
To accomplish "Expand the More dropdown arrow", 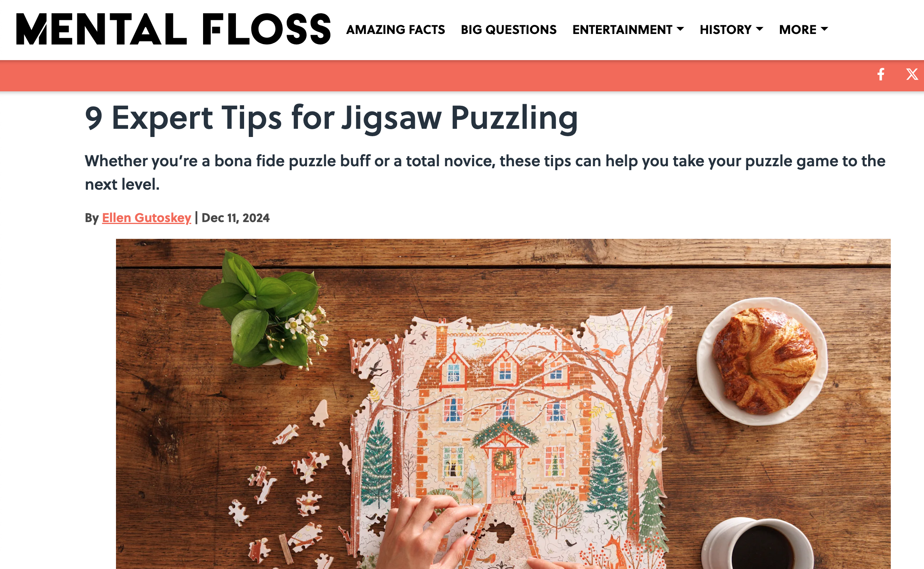I will pos(824,29).
